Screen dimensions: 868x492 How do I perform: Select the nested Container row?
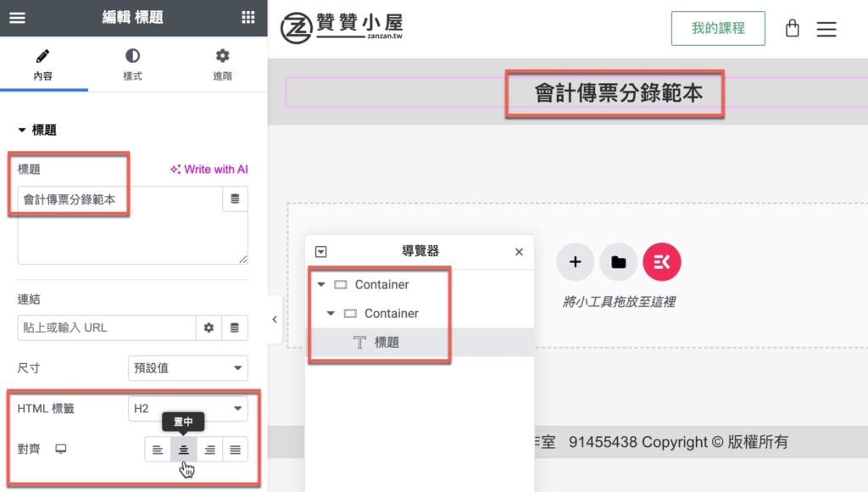click(x=420, y=313)
